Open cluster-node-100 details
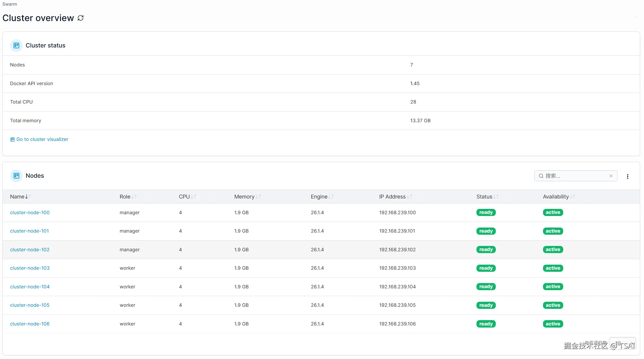 (30, 212)
